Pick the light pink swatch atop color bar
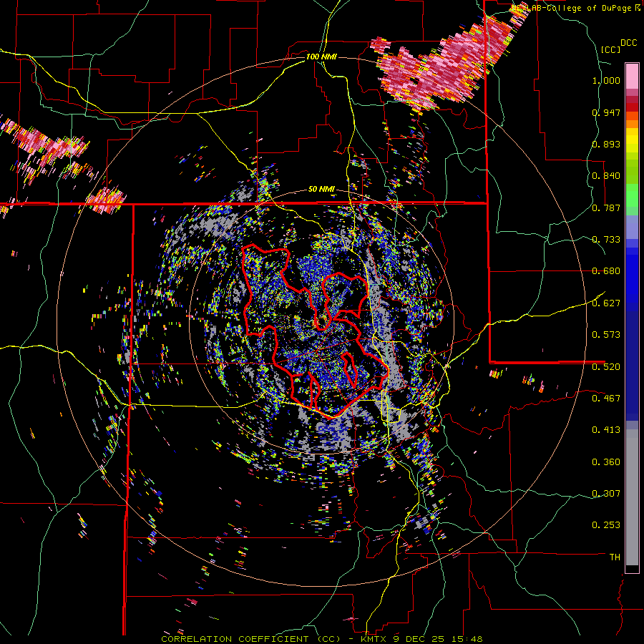Screen dimensions: 644x644 (632, 76)
